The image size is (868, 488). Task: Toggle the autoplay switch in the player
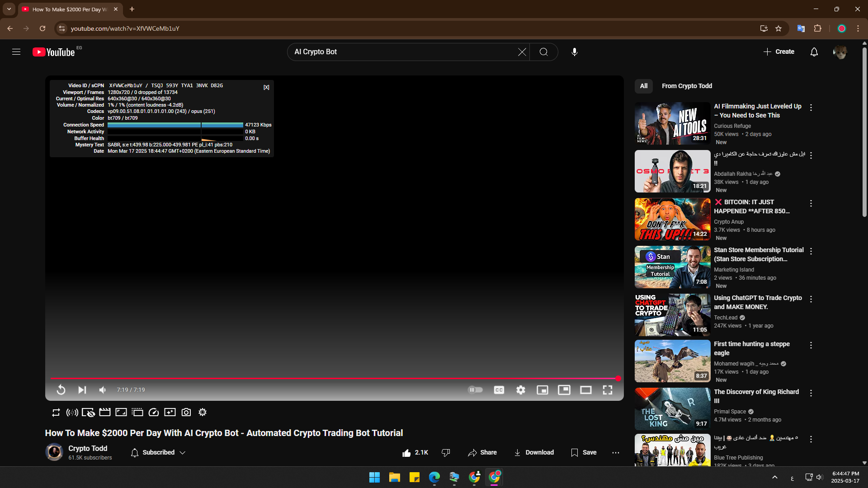(475, 390)
